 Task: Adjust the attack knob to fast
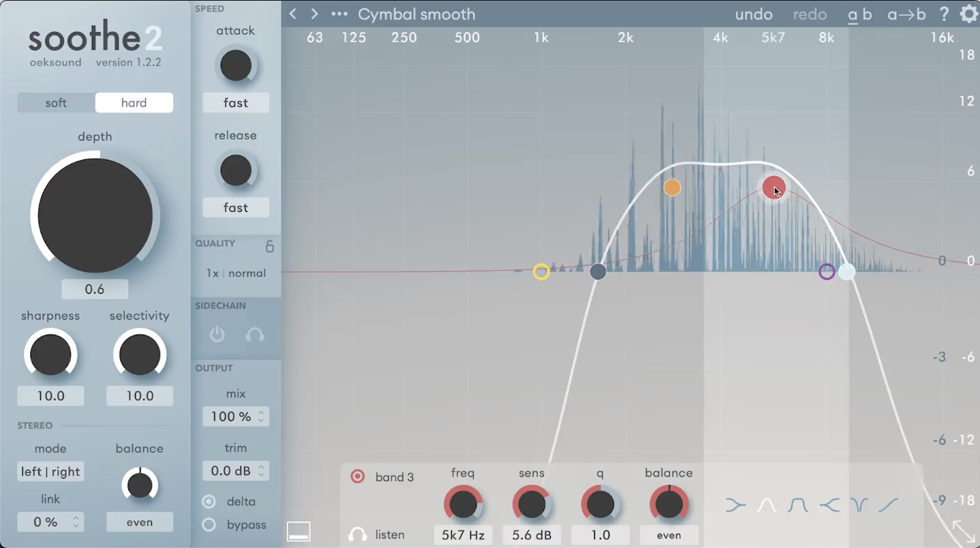pyautogui.click(x=235, y=65)
